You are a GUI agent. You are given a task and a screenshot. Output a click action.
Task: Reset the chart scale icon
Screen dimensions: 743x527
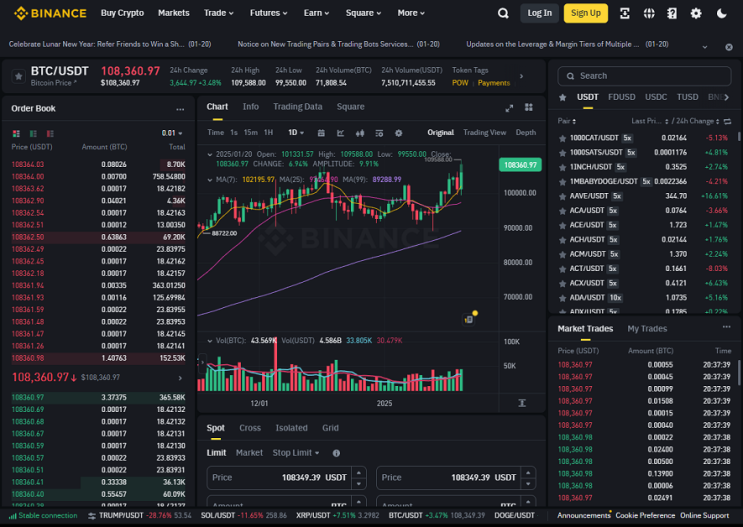522,403
